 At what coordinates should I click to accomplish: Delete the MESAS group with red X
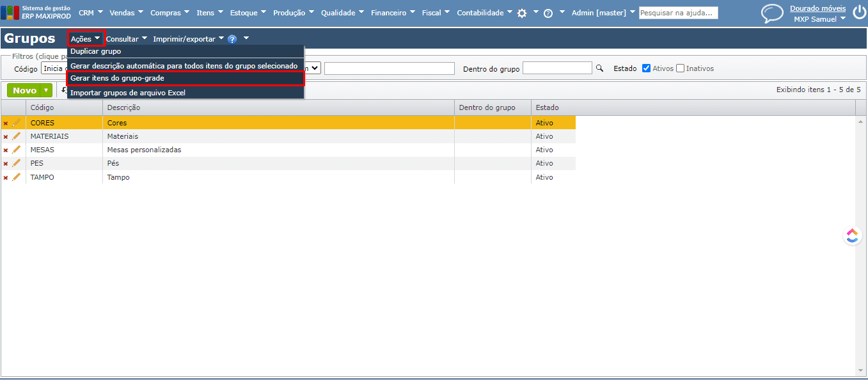6,150
